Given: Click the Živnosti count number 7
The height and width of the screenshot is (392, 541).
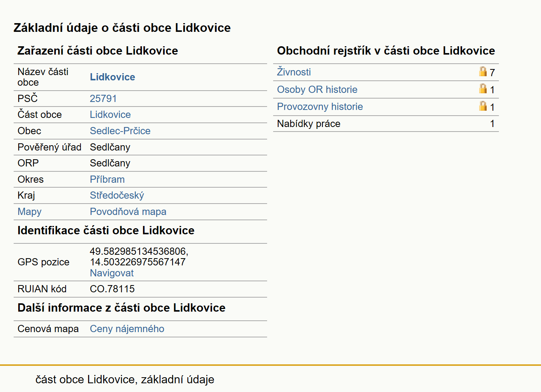Looking at the screenshot, I should pos(492,72).
